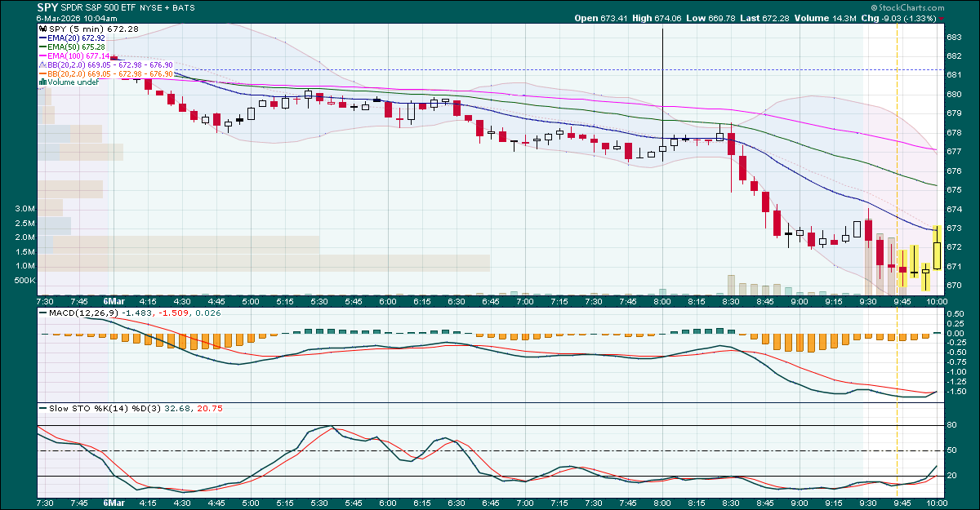Click the 'EMA(100) 677.14' legend text
This screenshot has height=510, width=980.
pos(79,55)
